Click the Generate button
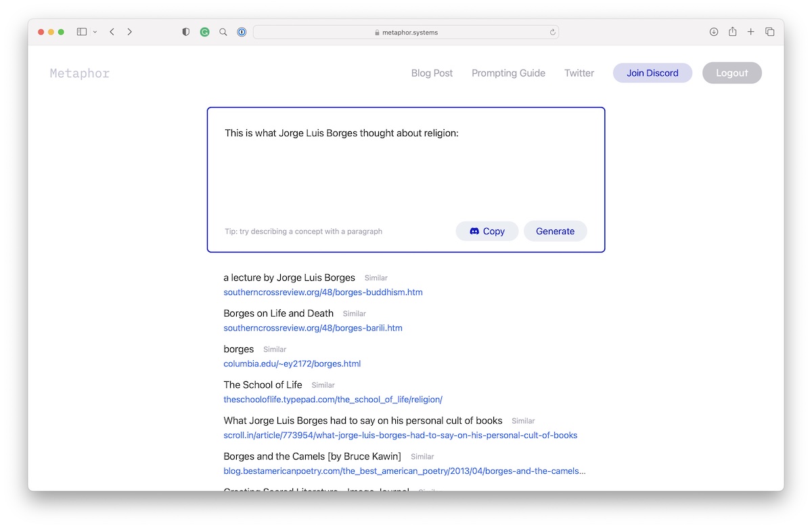Screen dimensions: 812x528 pyautogui.click(x=555, y=231)
